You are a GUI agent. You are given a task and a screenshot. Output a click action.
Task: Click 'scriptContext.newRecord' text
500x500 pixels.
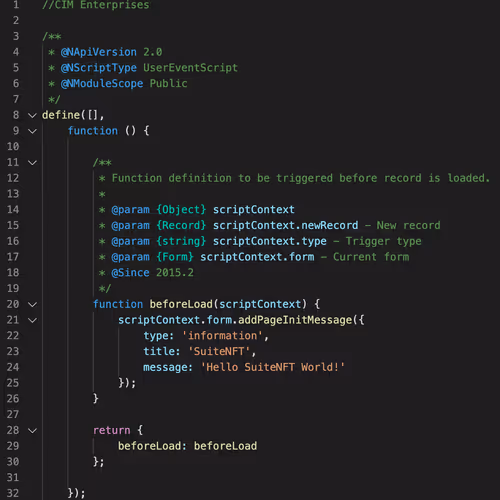286,225
